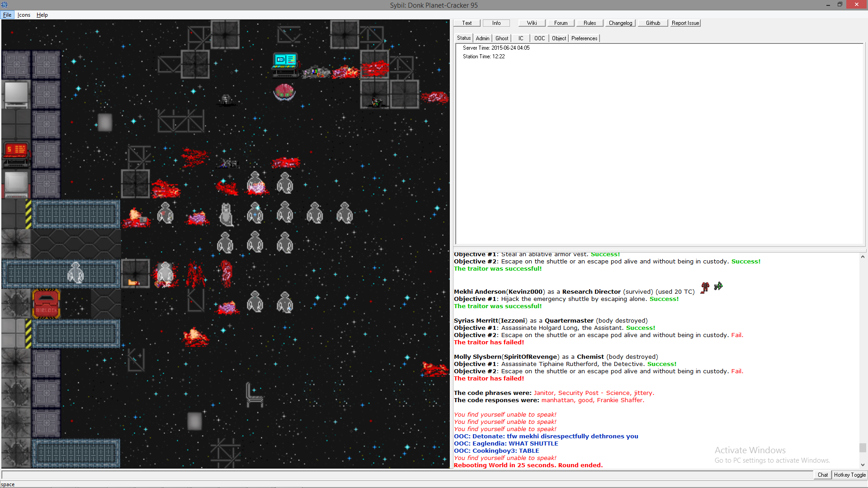Screen dimensions: 868x488
Task: Open the Help menu
Action: 42,15
